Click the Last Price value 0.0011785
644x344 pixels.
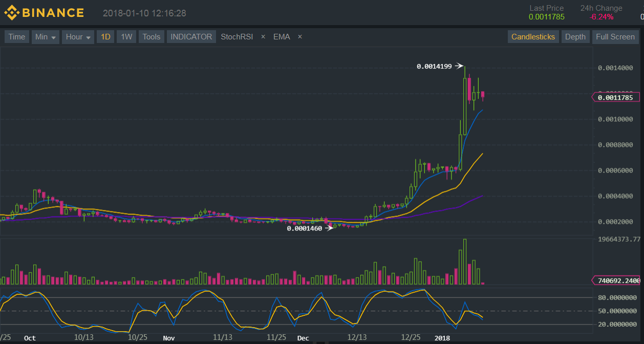(x=546, y=17)
